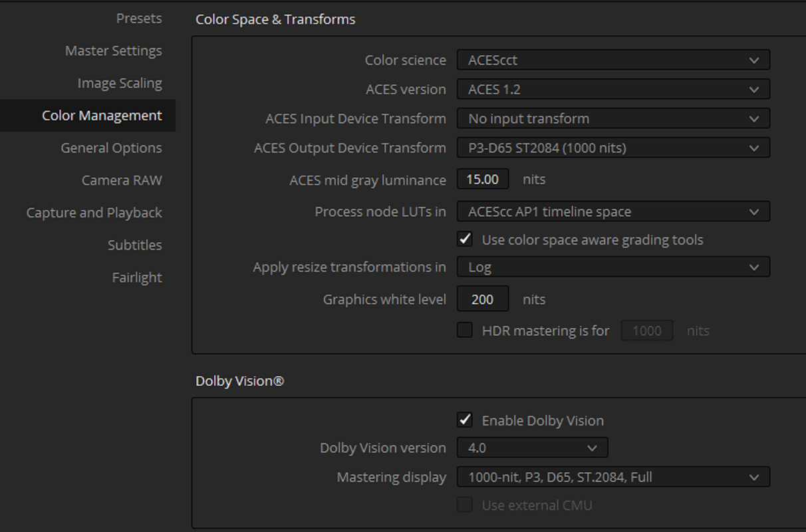Select Color Management sidebar item
Image resolution: width=806 pixels, height=532 pixels.
[88, 116]
